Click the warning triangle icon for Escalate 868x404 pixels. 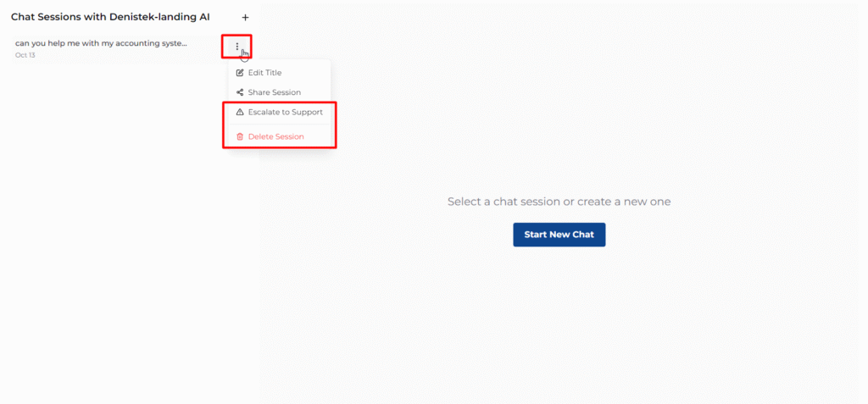click(240, 112)
